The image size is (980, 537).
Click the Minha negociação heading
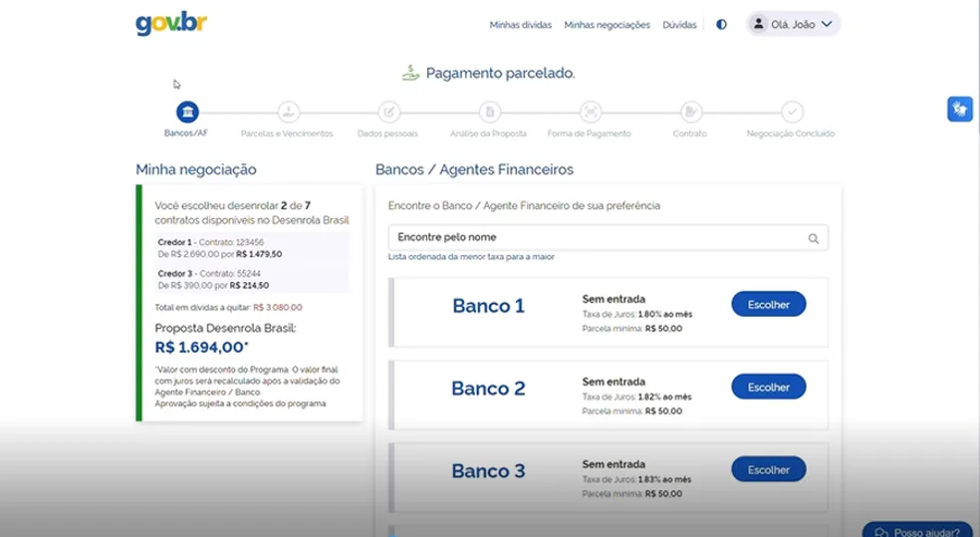click(x=196, y=169)
